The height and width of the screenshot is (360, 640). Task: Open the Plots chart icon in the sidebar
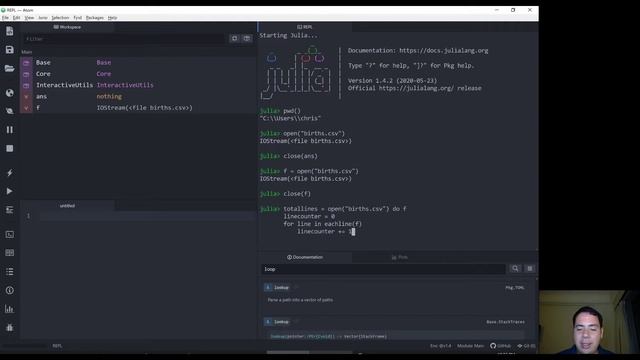tap(9, 309)
